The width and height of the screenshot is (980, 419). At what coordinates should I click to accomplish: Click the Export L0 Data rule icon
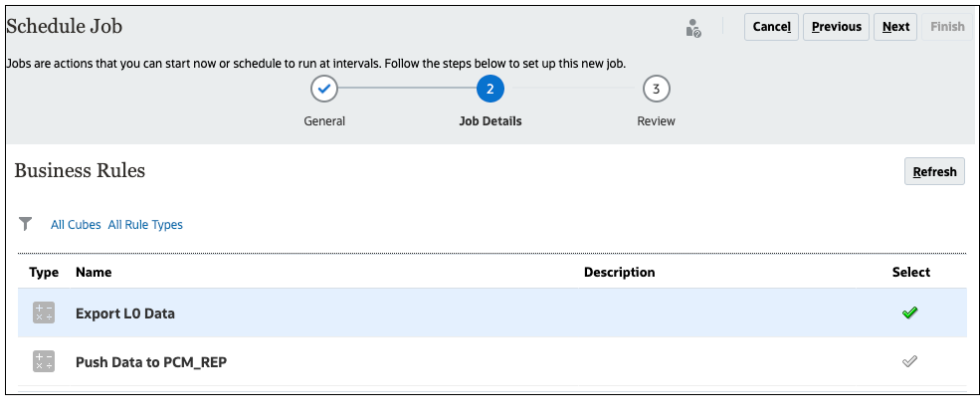pyautogui.click(x=43, y=313)
